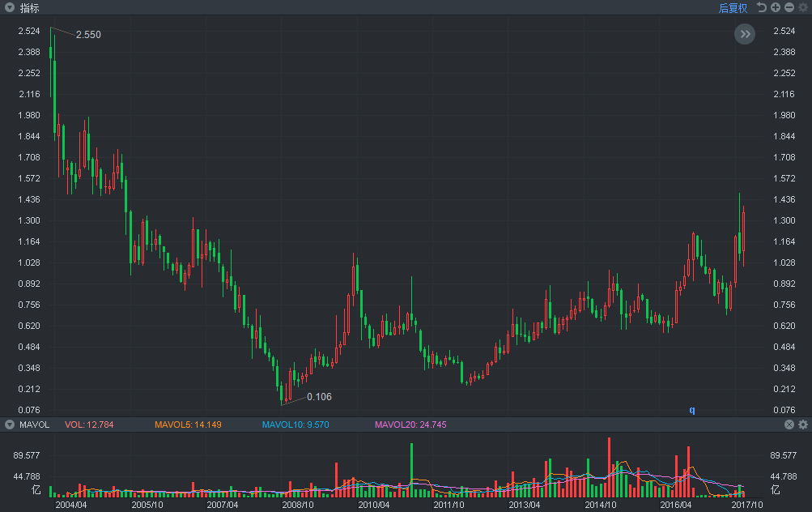Click the 指标 label

[29, 8]
